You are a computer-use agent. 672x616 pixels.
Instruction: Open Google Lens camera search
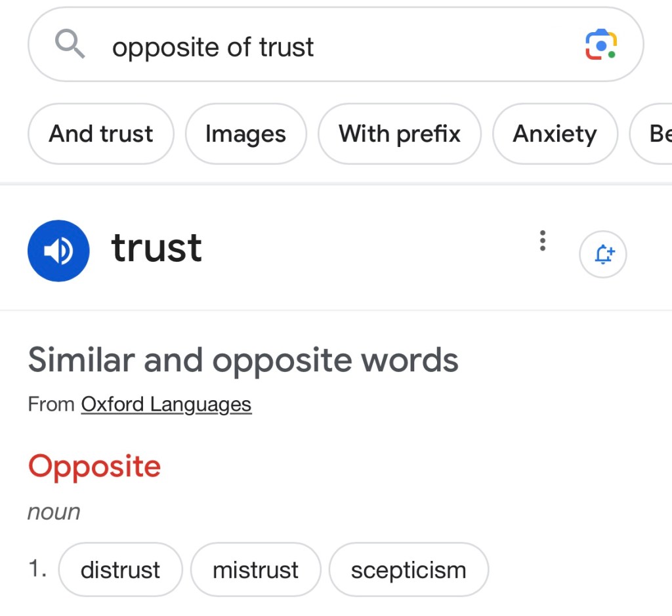(x=600, y=45)
